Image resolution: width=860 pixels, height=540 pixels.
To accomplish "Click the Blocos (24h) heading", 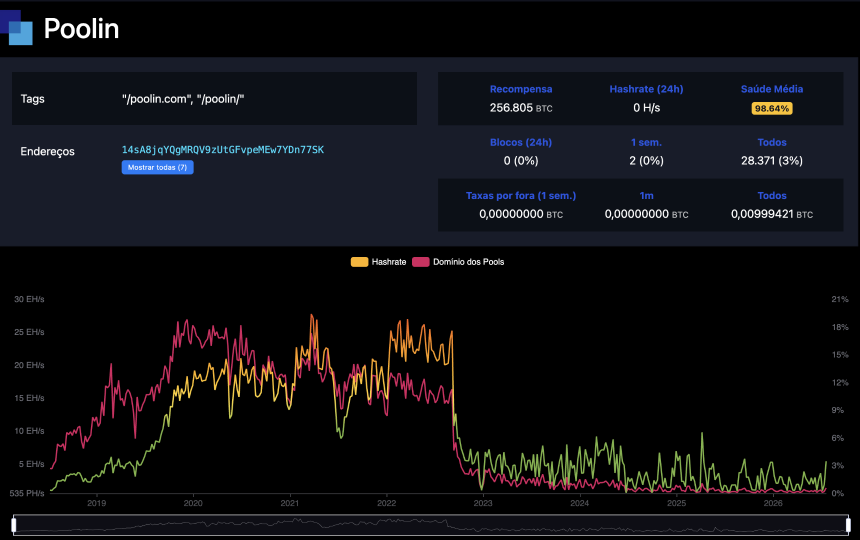I will click(x=521, y=142).
